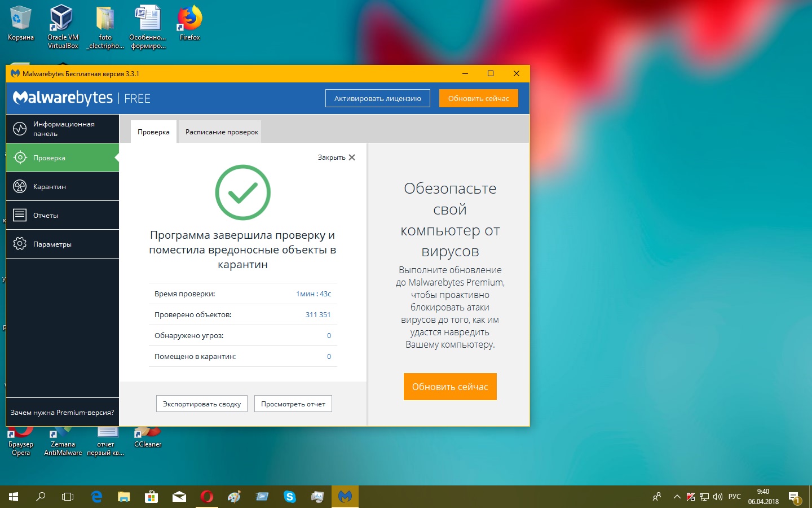Click the Зачем нужна Premium-версия? link
The width and height of the screenshot is (812, 508).
tap(62, 413)
